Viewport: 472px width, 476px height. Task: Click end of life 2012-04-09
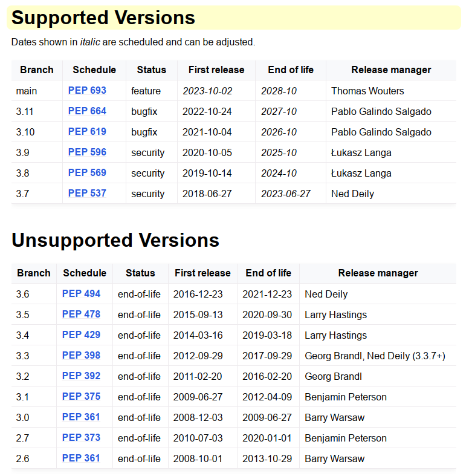click(267, 397)
